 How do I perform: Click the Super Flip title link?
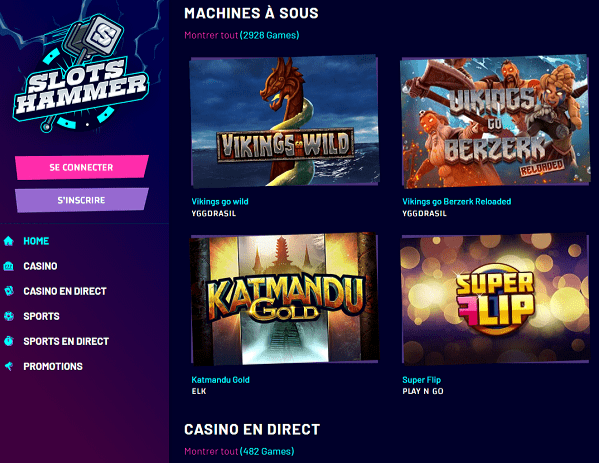[x=421, y=380]
